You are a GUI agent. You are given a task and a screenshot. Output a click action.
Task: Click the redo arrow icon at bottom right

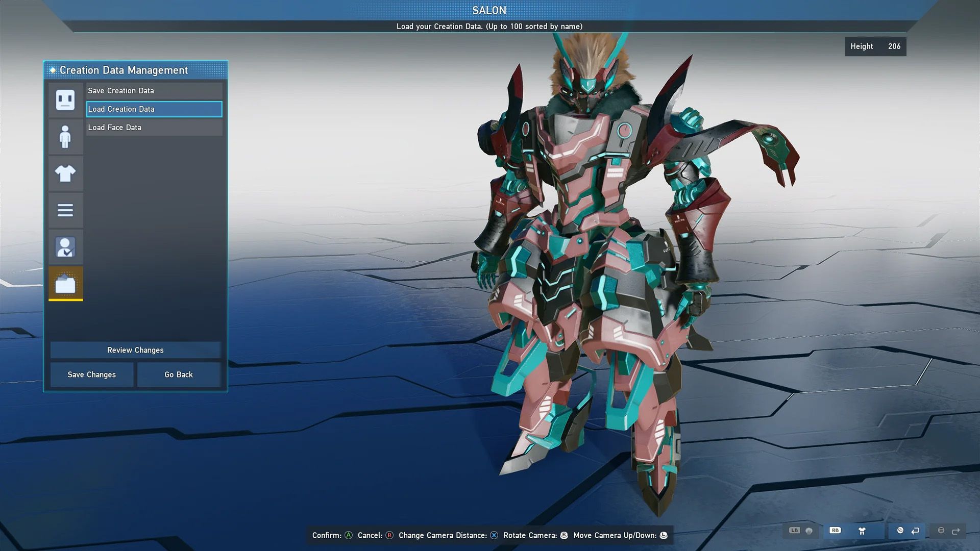(x=956, y=531)
